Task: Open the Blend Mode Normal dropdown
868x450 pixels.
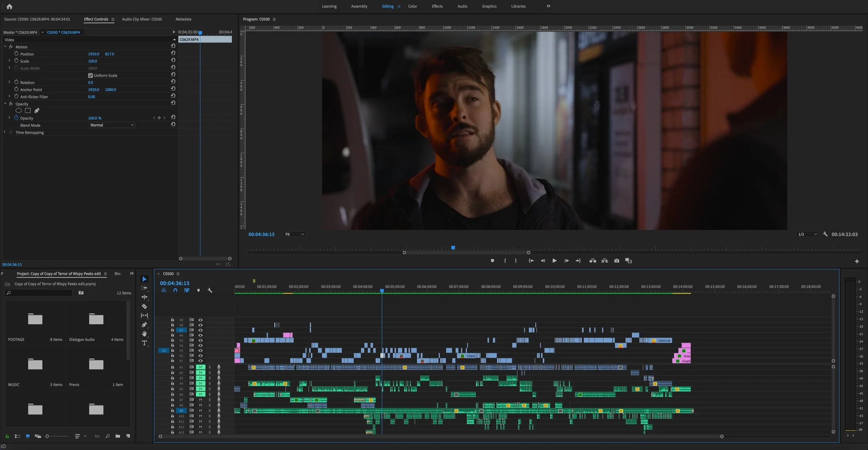Action: click(112, 125)
